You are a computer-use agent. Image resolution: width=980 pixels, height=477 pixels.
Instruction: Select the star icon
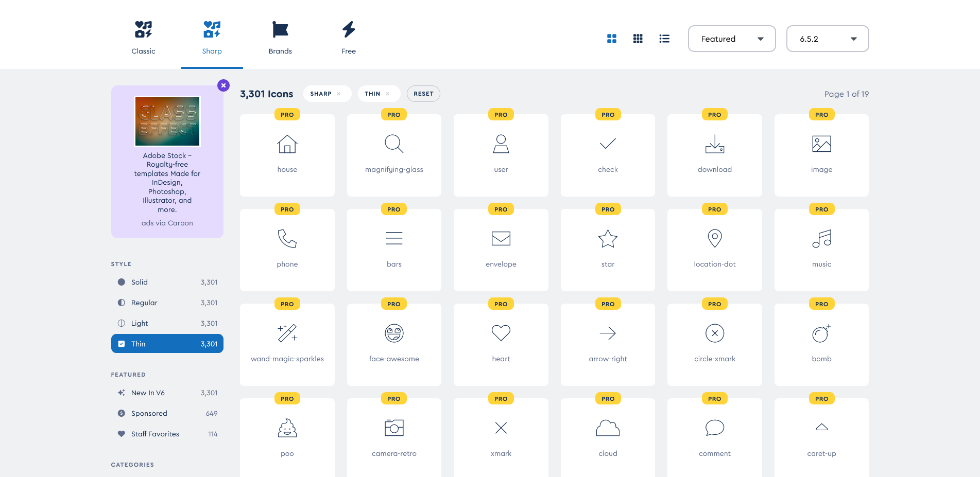(608, 250)
